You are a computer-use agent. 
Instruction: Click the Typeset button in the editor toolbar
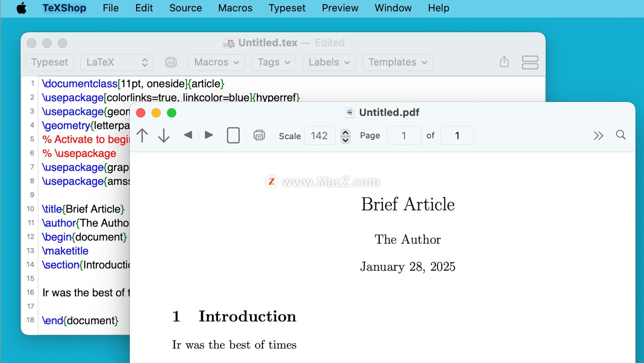(x=50, y=62)
